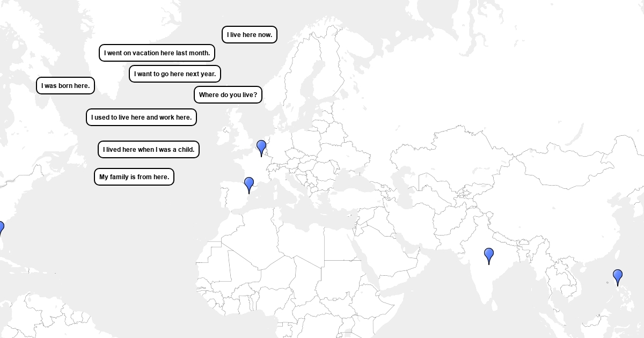
Task: Click 'I went on vacation here last month.'
Action: 157,53
